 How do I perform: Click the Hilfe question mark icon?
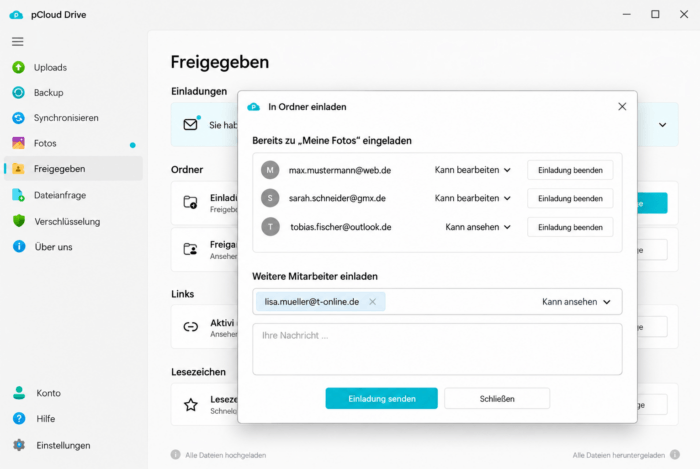pyautogui.click(x=19, y=419)
